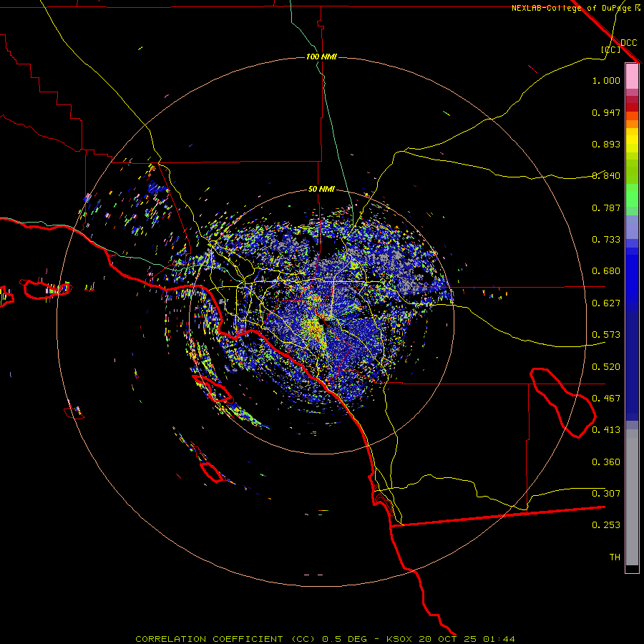Click the 0.413 scale value
The height and width of the screenshot is (644, 644).
[606, 430]
